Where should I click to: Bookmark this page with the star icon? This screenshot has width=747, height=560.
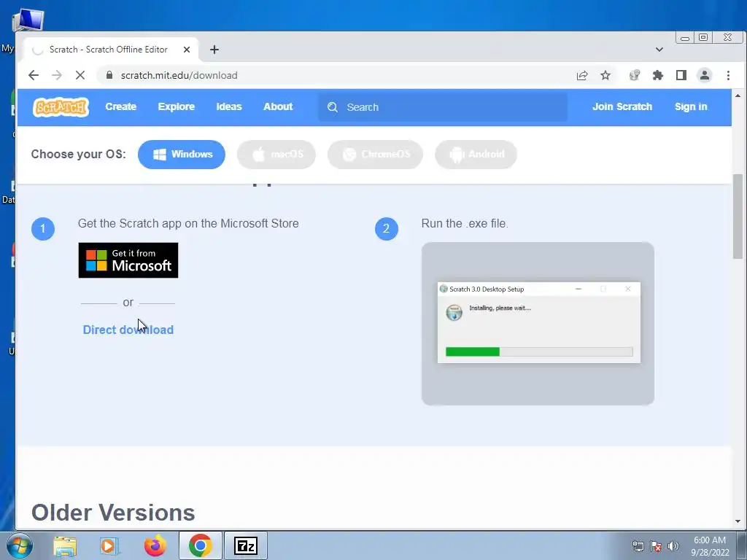(605, 75)
